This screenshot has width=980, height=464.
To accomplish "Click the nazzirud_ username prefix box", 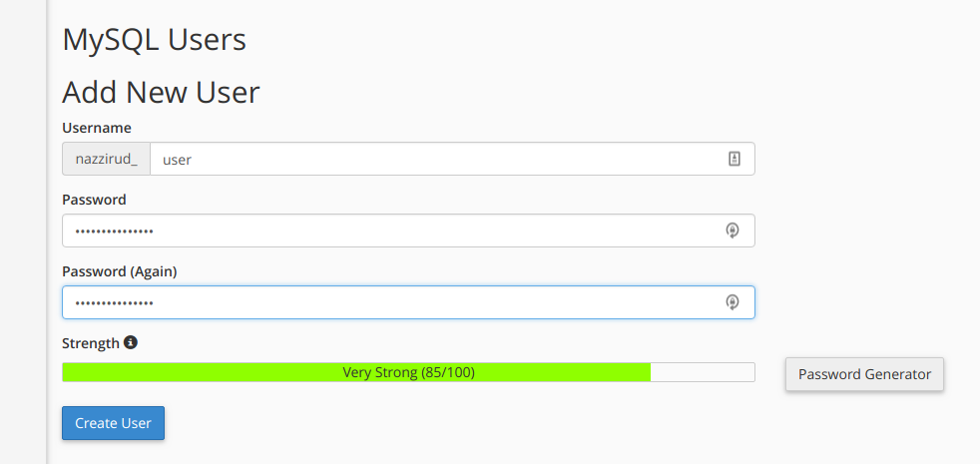I will click(106, 159).
